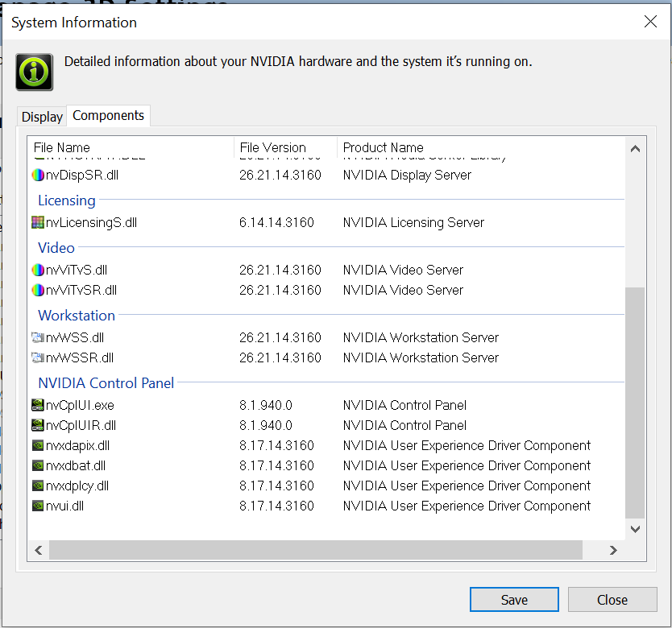The height and width of the screenshot is (628, 672).
Task: Click the nvViTvS.dll file icon
Action: click(38, 270)
